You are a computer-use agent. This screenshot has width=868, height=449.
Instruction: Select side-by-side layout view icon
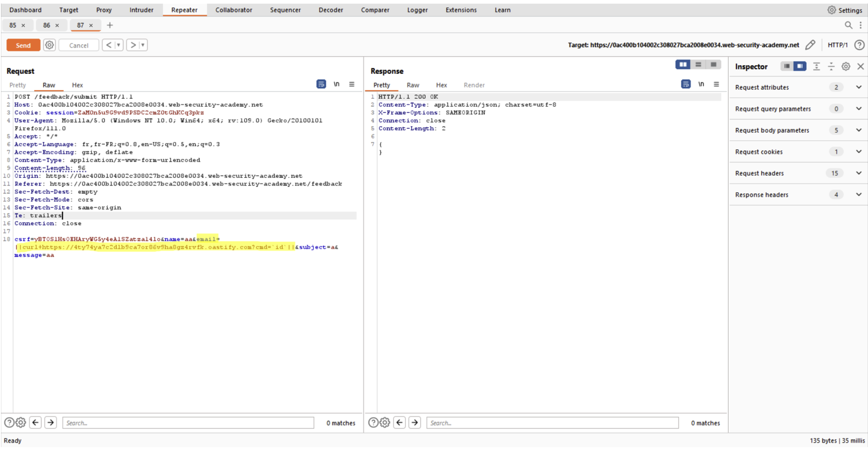click(x=683, y=65)
